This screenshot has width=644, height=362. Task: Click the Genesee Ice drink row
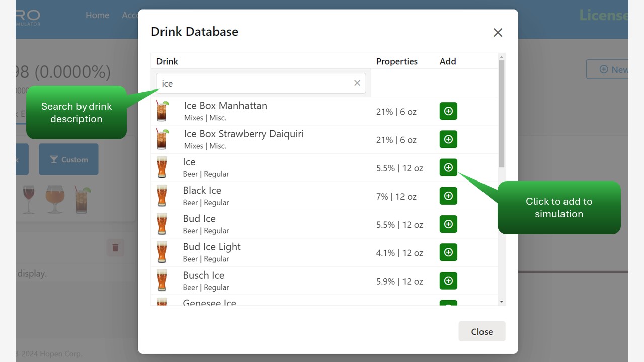[325, 301]
